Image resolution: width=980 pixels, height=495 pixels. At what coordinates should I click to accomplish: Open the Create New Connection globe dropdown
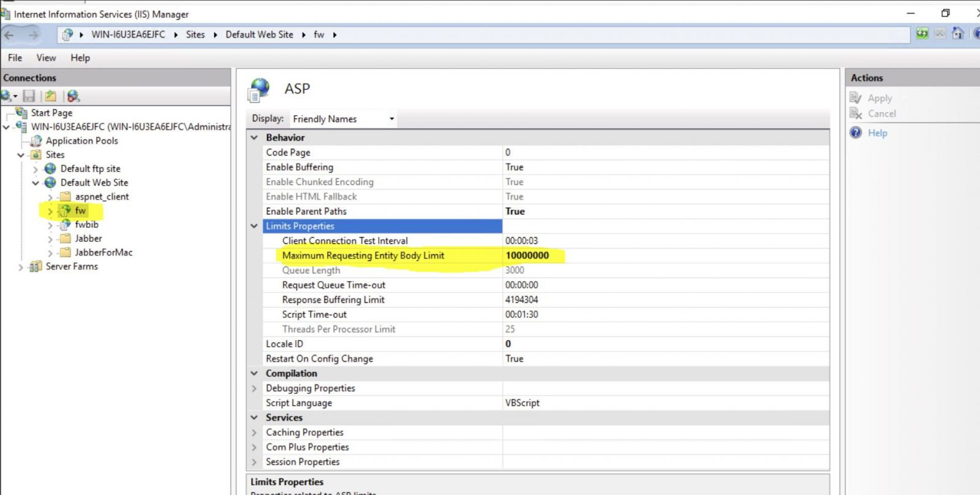[9, 96]
